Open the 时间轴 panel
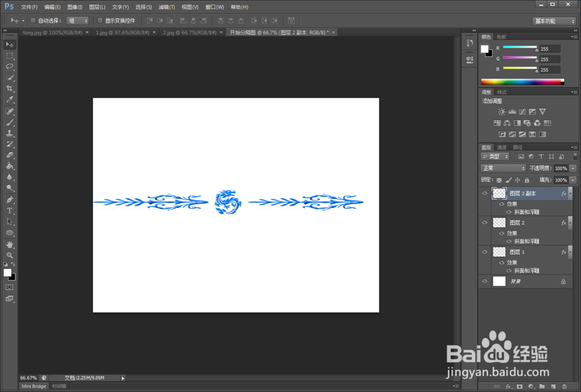Screen dimensions: 581x392 tap(59, 386)
